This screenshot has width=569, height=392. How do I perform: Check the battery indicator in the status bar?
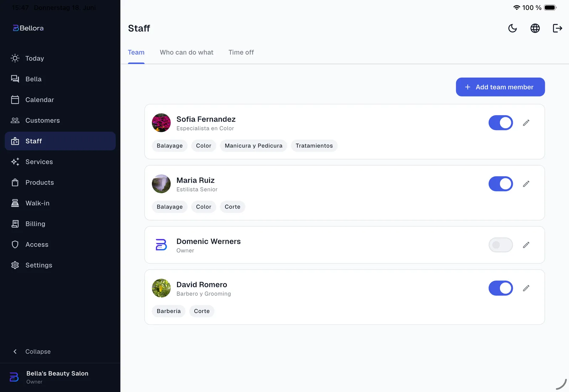click(x=550, y=7)
